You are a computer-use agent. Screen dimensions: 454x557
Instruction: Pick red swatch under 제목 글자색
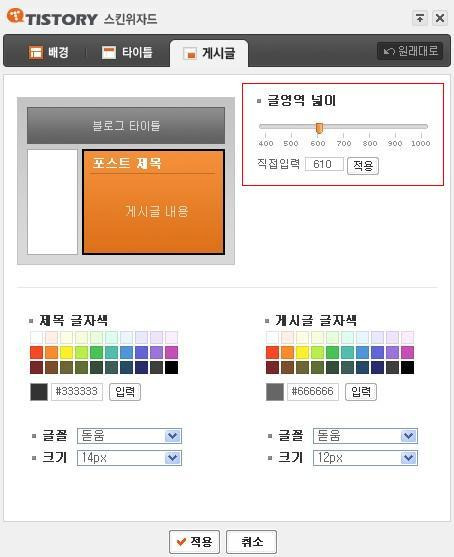37,352
